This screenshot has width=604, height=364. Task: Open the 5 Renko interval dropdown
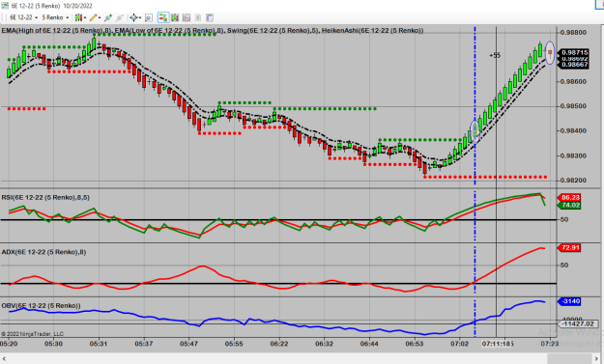[x=55, y=17]
